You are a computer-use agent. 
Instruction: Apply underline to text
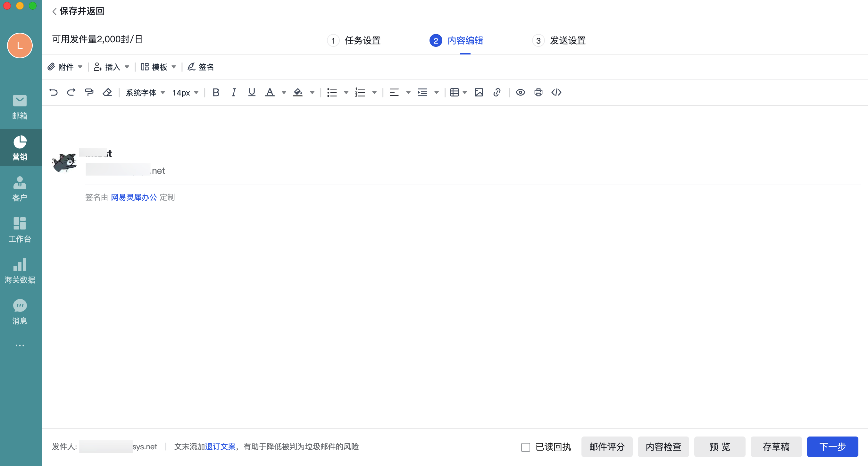pyautogui.click(x=251, y=92)
